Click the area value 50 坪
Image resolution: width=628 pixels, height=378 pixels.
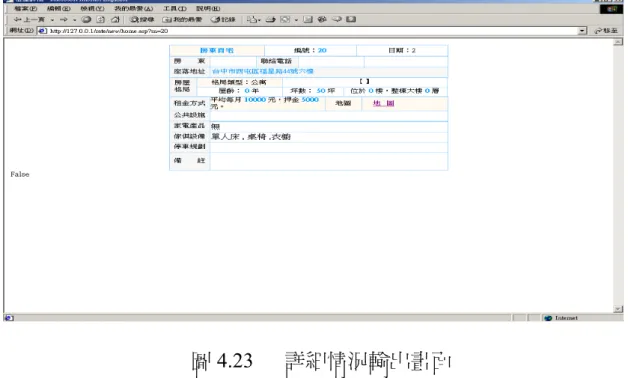(x=326, y=91)
